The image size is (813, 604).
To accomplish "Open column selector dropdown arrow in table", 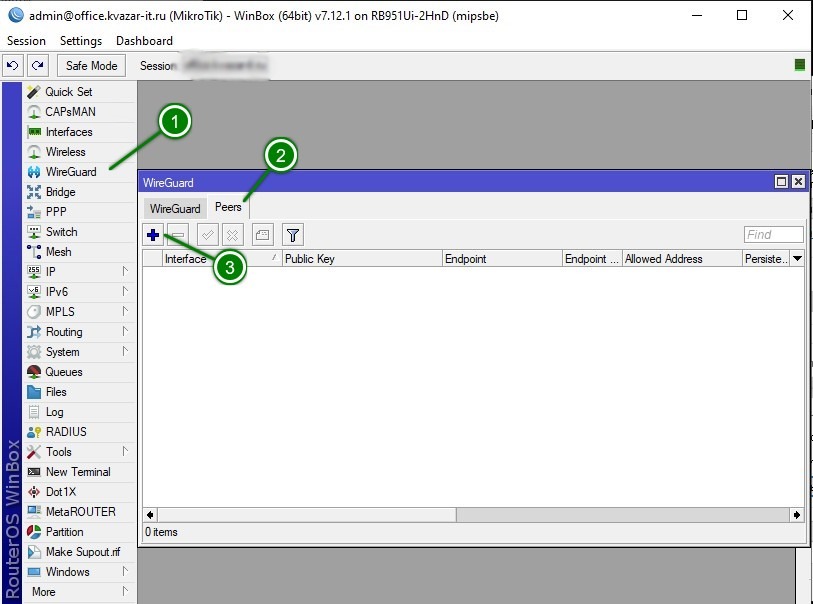I will [x=797, y=259].
